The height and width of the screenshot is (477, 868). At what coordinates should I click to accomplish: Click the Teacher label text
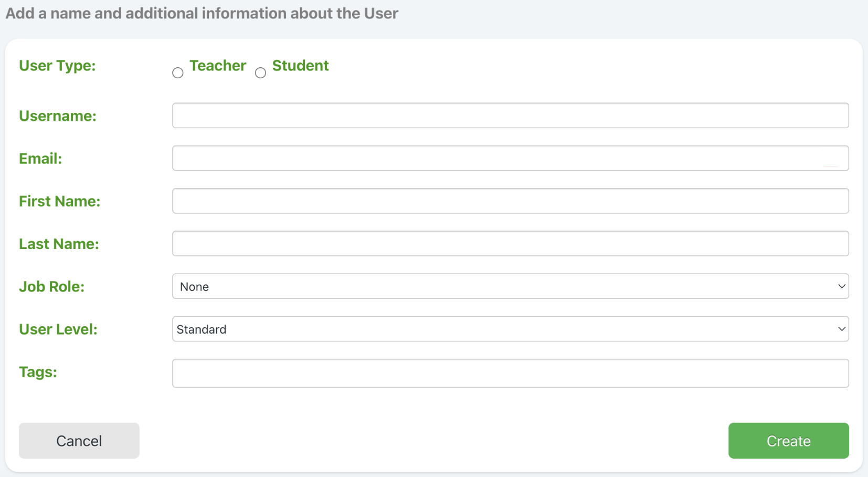(x=218, y=66)
